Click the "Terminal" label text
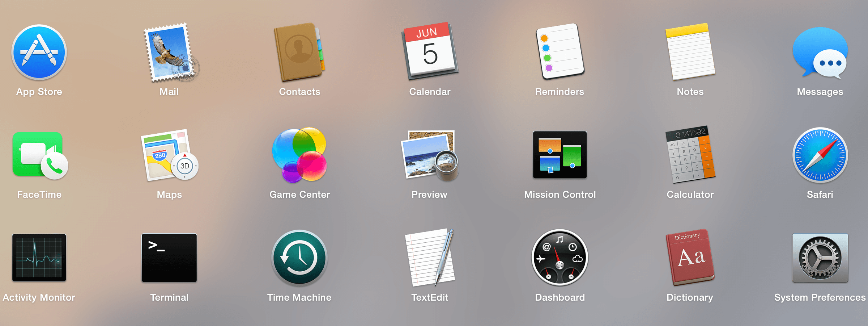The width and height of the screenshot is (868, 326). pyautogui.click(x=169, y=297)
